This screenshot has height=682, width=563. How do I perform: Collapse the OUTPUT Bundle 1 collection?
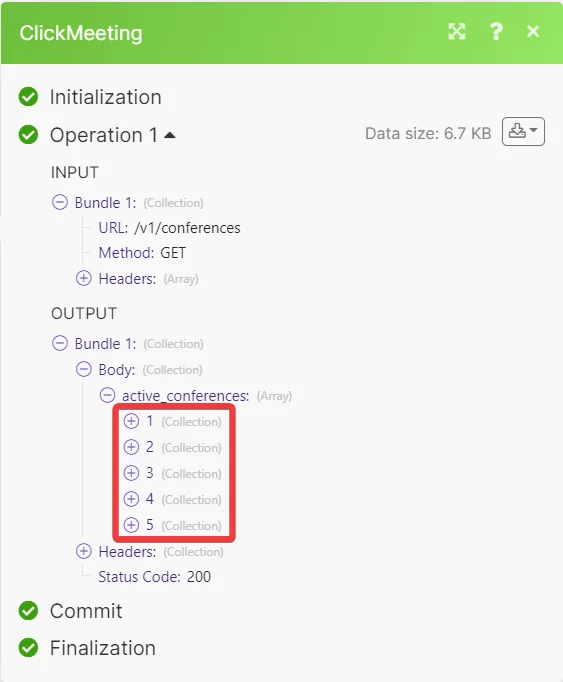[x=60, y=344]
